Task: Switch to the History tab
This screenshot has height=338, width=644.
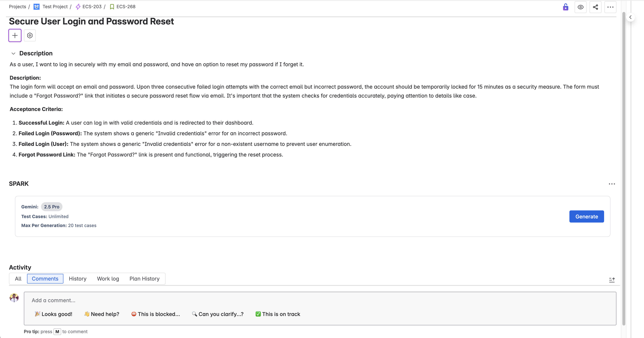Action: point(78,278)
